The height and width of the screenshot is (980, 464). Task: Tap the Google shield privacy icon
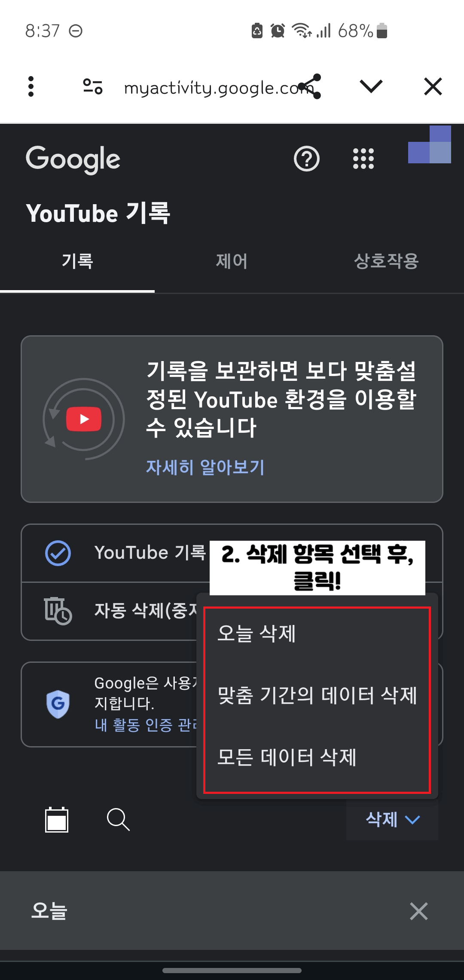(x=58, y=704)
